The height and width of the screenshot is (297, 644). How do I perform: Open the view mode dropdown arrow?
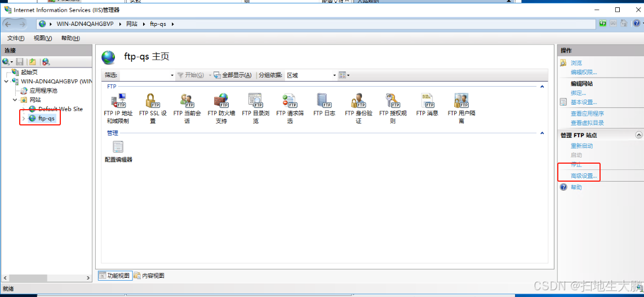click(x=348, y=75)
